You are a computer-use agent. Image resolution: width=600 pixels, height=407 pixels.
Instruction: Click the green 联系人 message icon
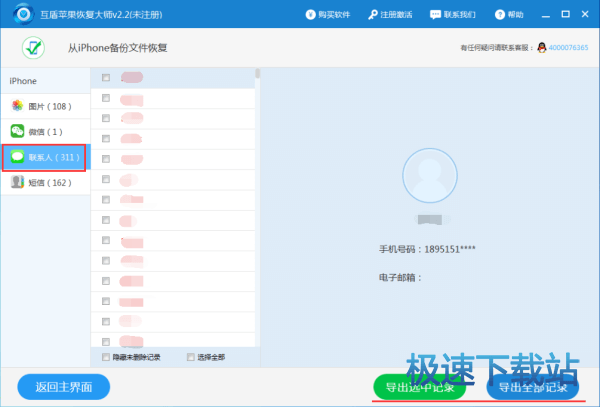(x=17, y=156)
